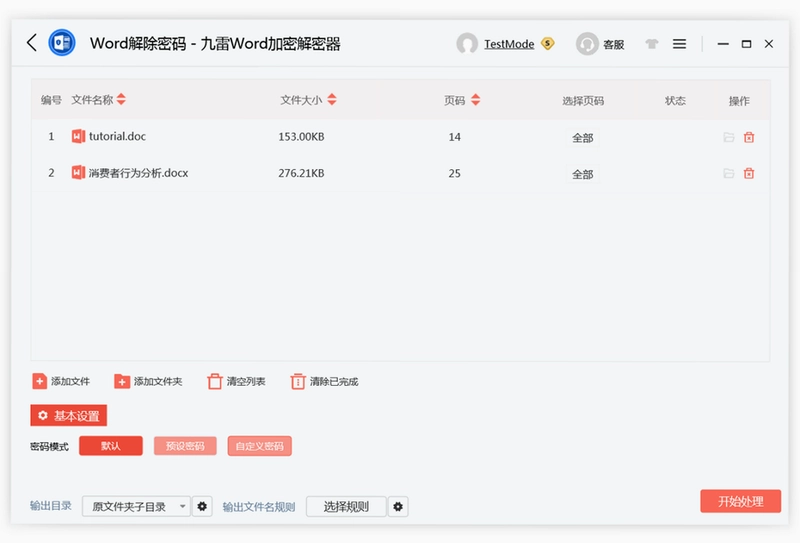Select the 默认 password mode
This screenshot has height=543, width=800.
pos(111,446)
